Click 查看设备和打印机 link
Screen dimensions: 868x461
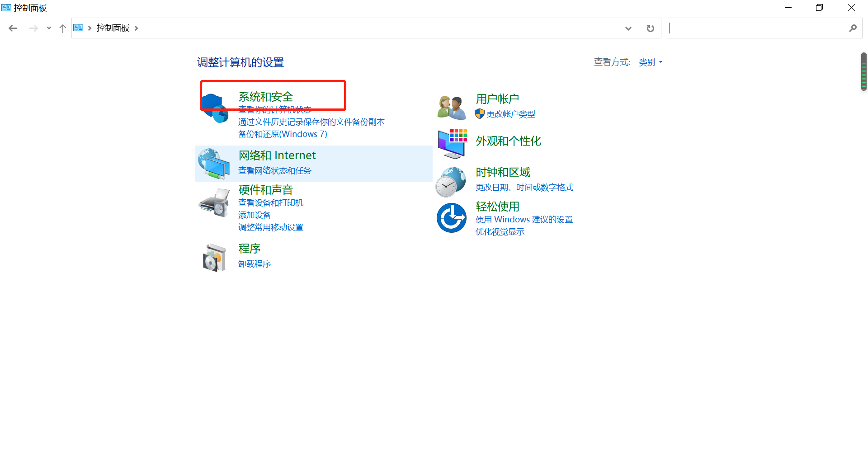(271, 203)
